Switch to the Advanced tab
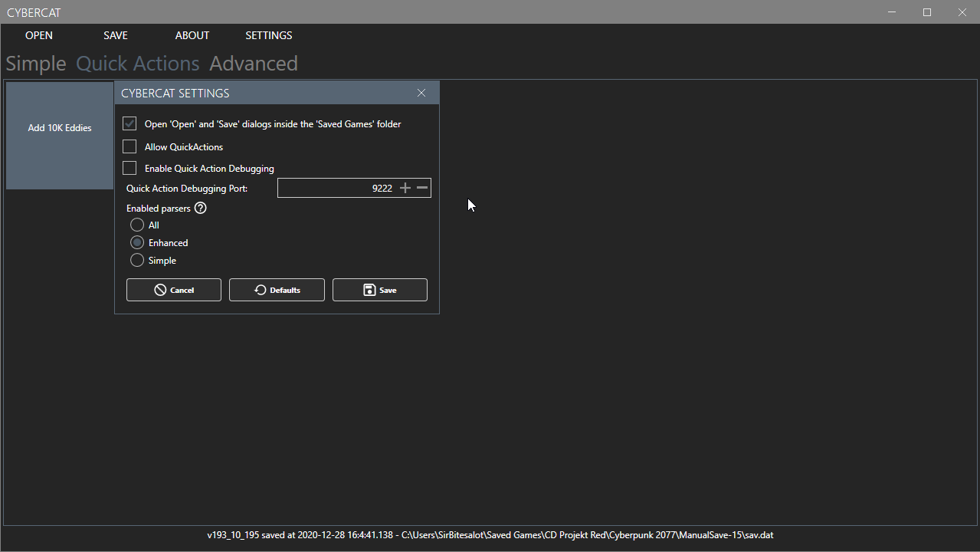Viewport: 980px width, 552px height. point(254,64)
